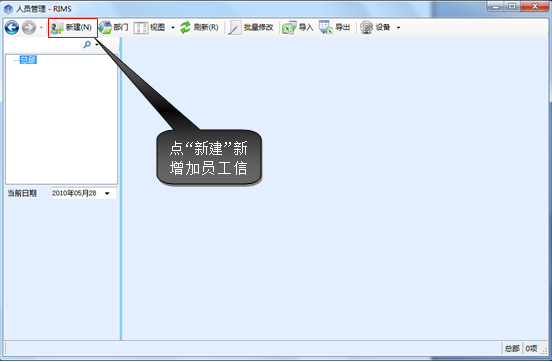Click the search text field in the left panel
Screen dimensions: 552x362
pyautogui.click(x=43, y=44)
